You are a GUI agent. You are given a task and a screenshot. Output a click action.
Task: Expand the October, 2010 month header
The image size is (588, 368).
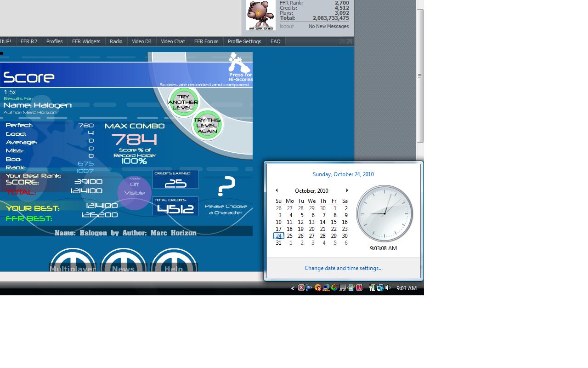(x=311, y=191)
